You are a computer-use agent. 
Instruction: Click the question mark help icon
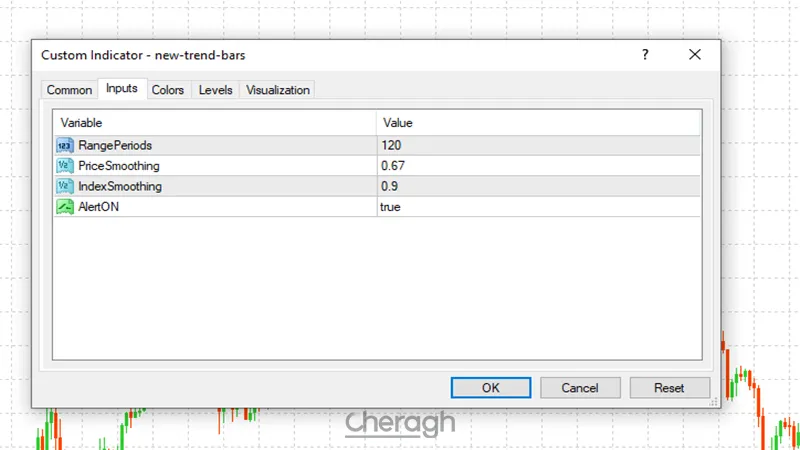click(645, 56)
